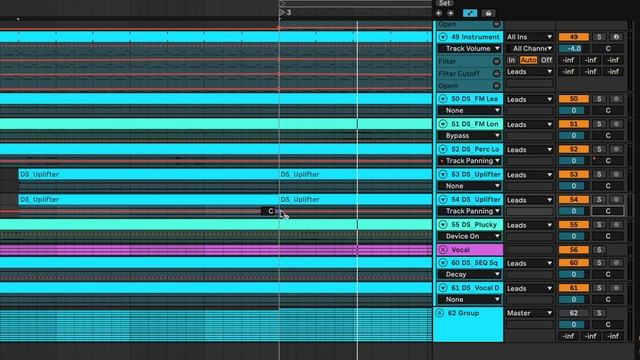Arm track 49 Instrument for recording
Image resolution: width=640 pixels, height=360 pixels.
(616, 37)
